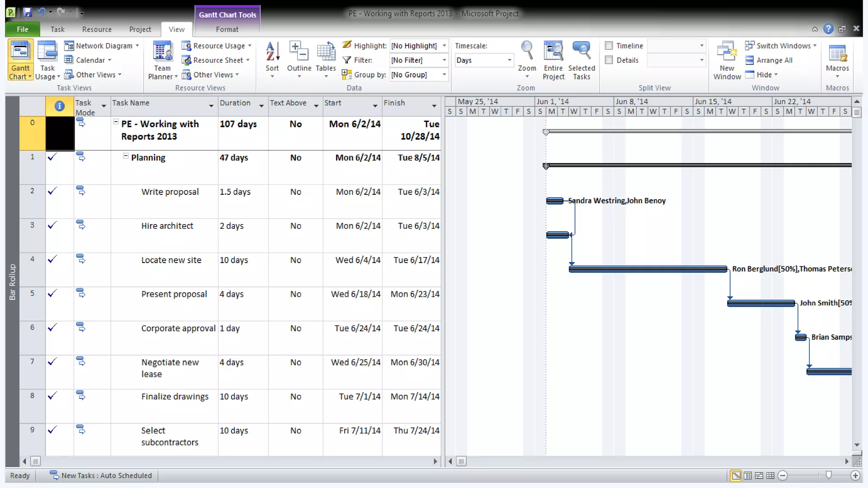The image size is (868, 488).
Task: Enable the Timeline checkbox
Action: pos(609,46)
